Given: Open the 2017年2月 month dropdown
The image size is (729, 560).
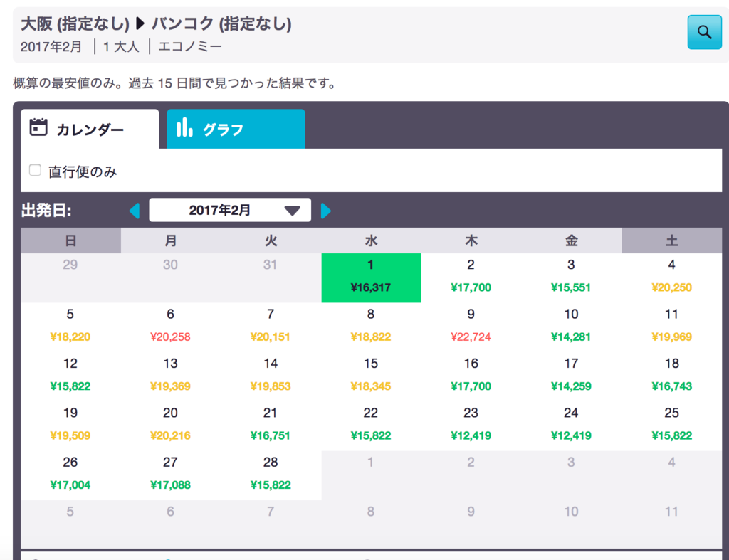Looking at the screenshot, I should point(230,210).
